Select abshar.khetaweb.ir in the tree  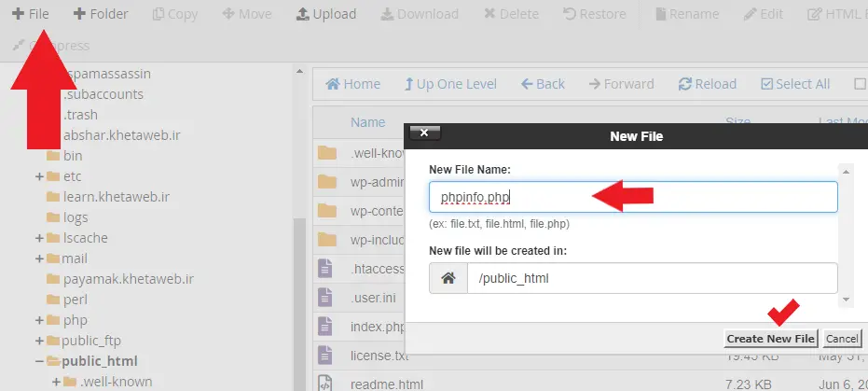pos(121,135)
